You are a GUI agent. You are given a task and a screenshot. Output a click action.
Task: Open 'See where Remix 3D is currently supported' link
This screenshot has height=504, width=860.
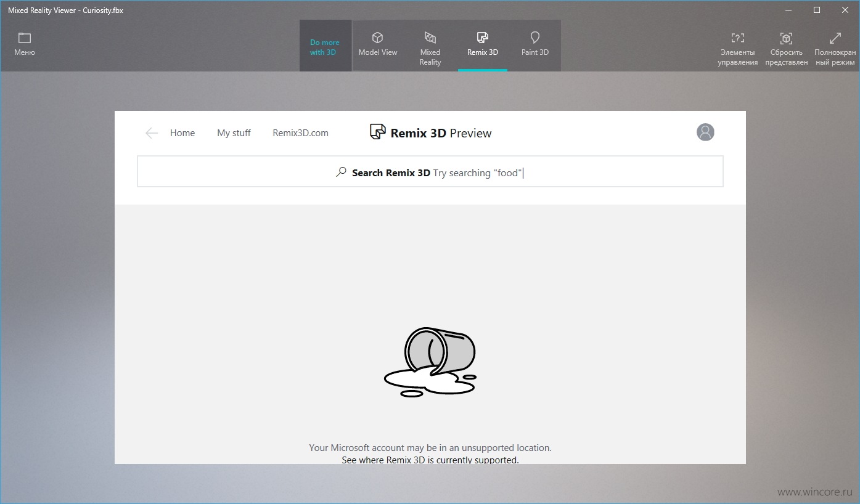(430, 460)
